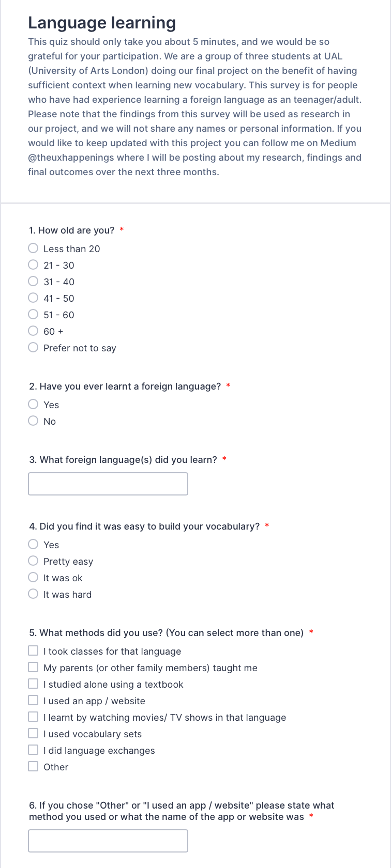Enable the "I used an app / website" checkbox
391x868 pixels.
pos(33,701)
